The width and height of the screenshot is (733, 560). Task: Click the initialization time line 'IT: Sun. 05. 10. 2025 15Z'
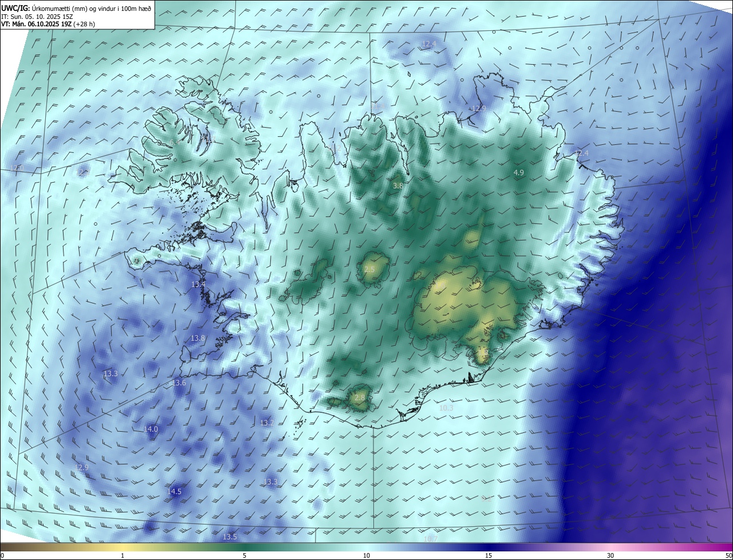tap(37, 17)
